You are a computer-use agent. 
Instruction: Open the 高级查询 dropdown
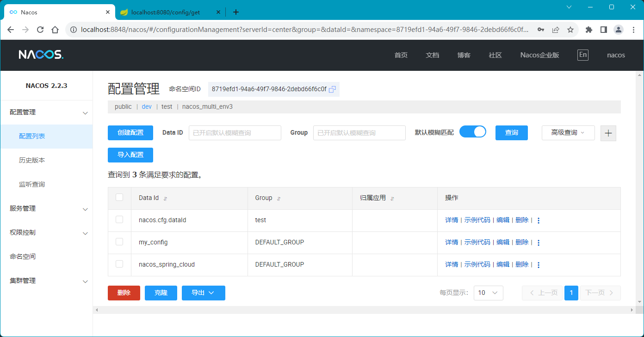tap(568, 133)
